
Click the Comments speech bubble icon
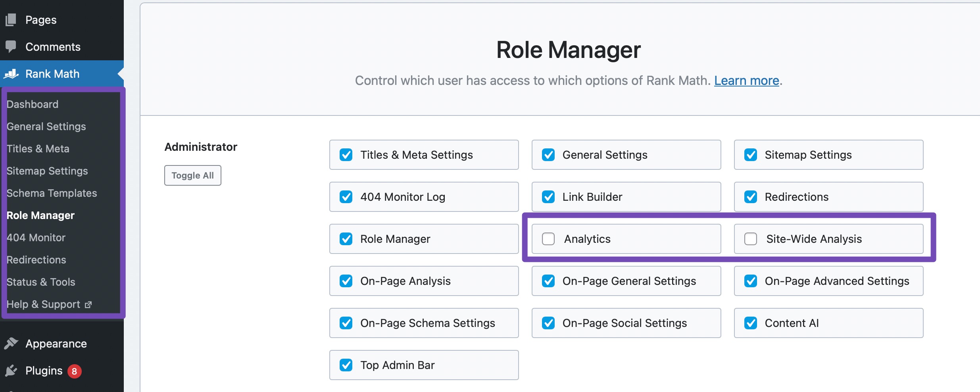(11, 46)
